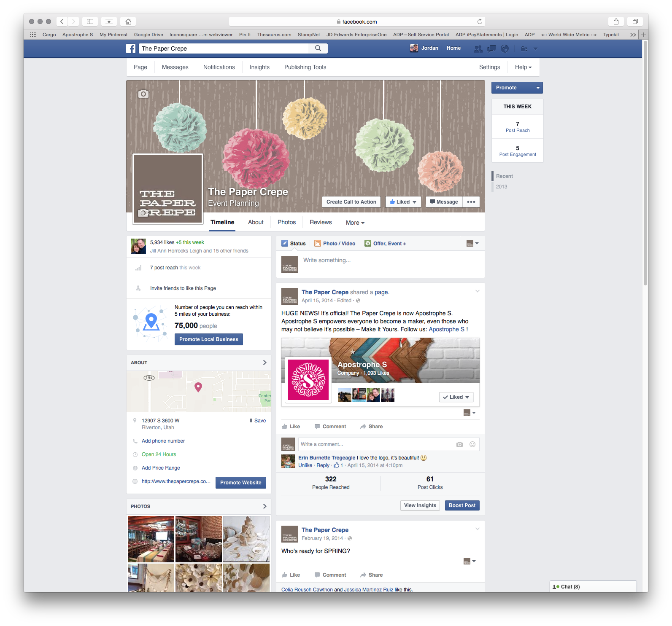
Task: Click the Facebook logo icon
Action: click(131, 48)
